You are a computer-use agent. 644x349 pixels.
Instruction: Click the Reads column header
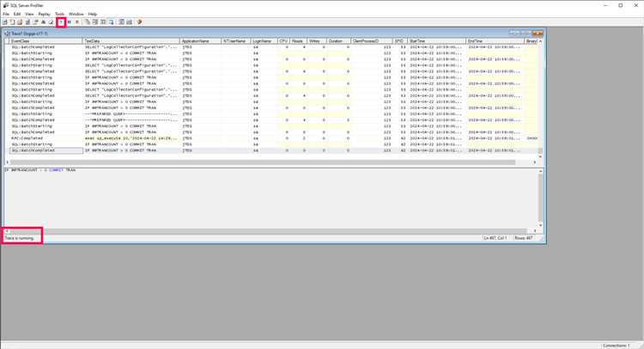[298, 41]
